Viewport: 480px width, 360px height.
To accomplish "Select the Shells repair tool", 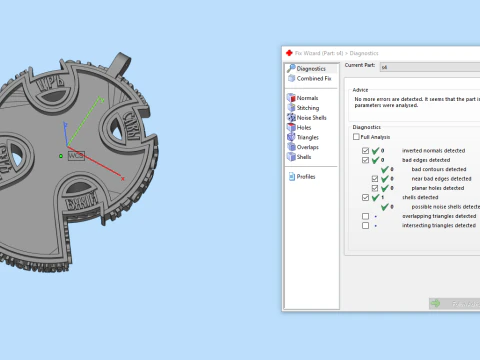I will 299,157.
